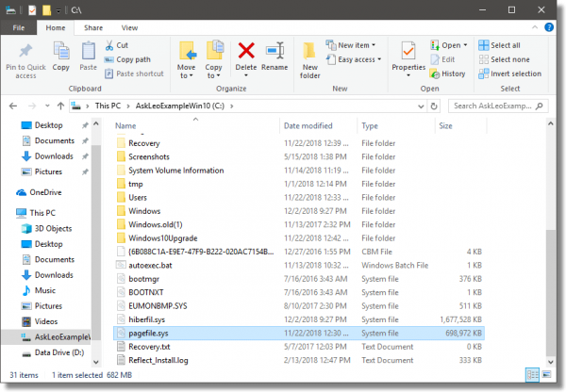Switch to Details view icon in status bar

click(532, 375)
